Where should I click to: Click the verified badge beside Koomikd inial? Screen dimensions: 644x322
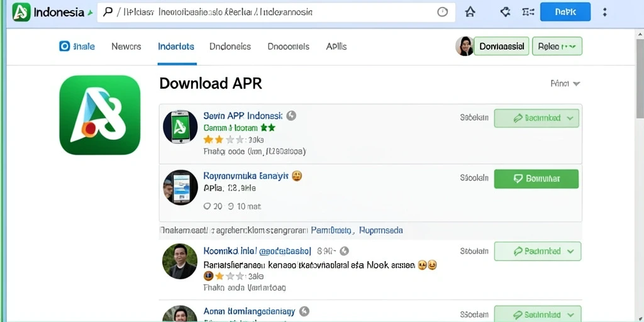pyautogui.click(x=344, y=251)
